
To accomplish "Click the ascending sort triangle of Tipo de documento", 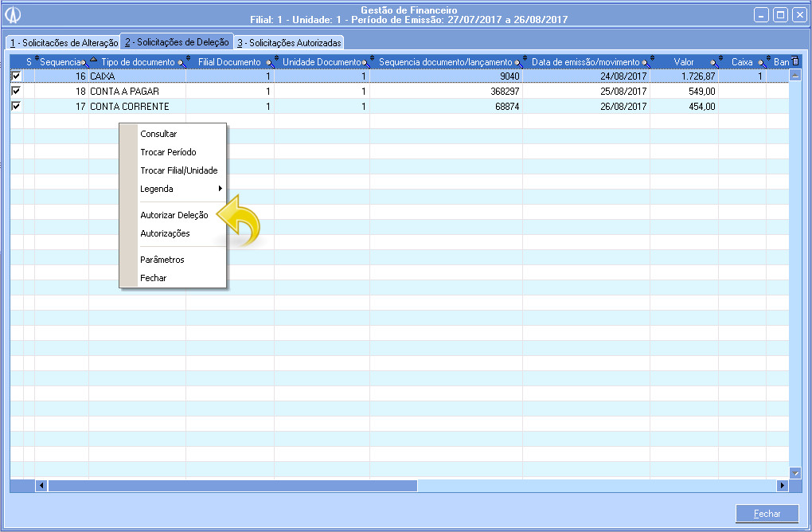I will 93,60.
